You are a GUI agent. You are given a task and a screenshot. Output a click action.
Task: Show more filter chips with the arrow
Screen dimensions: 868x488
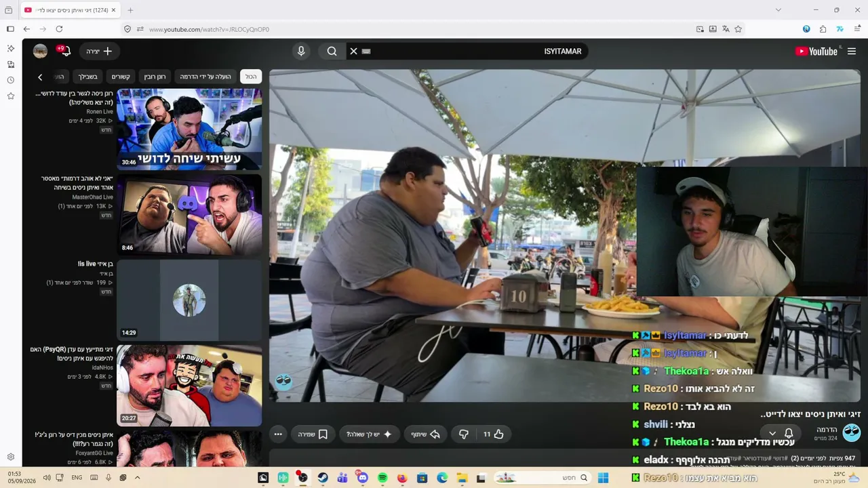coord(40,77)
